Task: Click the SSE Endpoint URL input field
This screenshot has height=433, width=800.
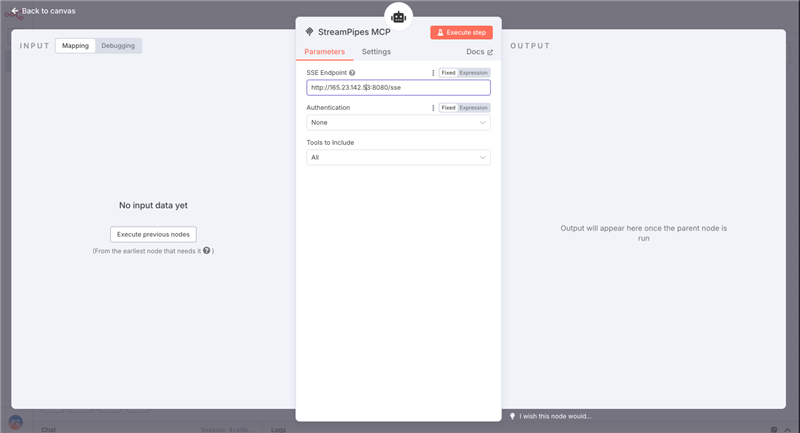Action: point(398,88)
